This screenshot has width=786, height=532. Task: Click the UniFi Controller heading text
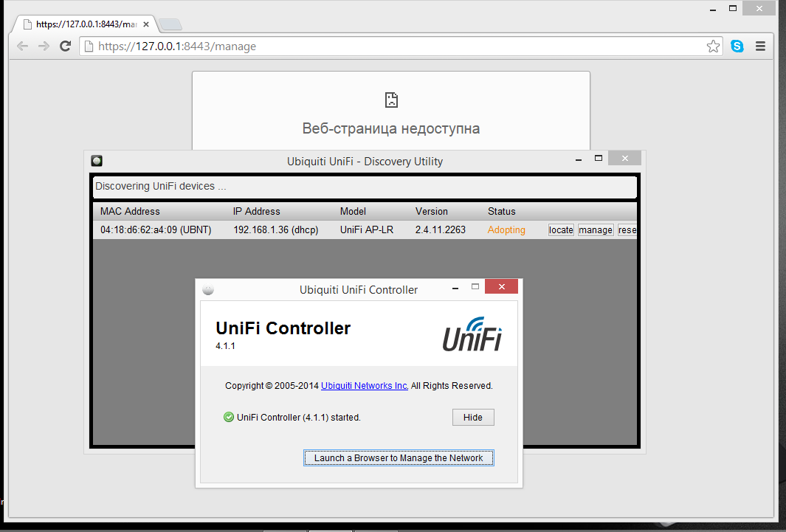pos(283,328)
